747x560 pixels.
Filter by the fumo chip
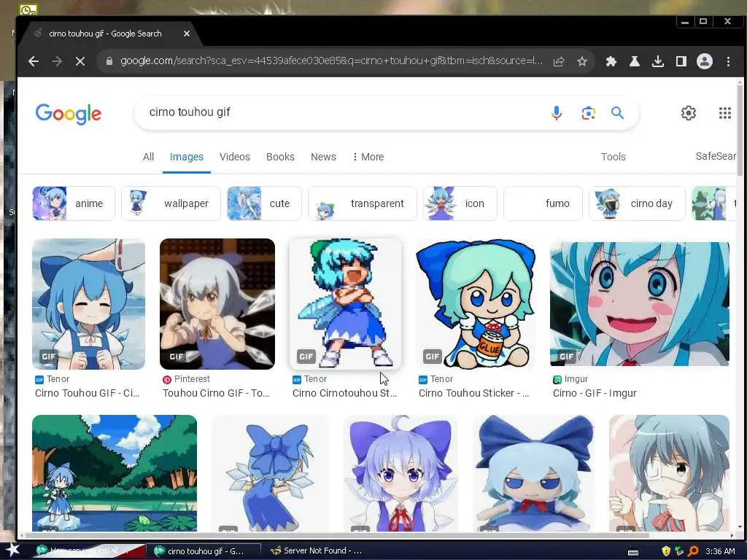[x=543, y=203]
